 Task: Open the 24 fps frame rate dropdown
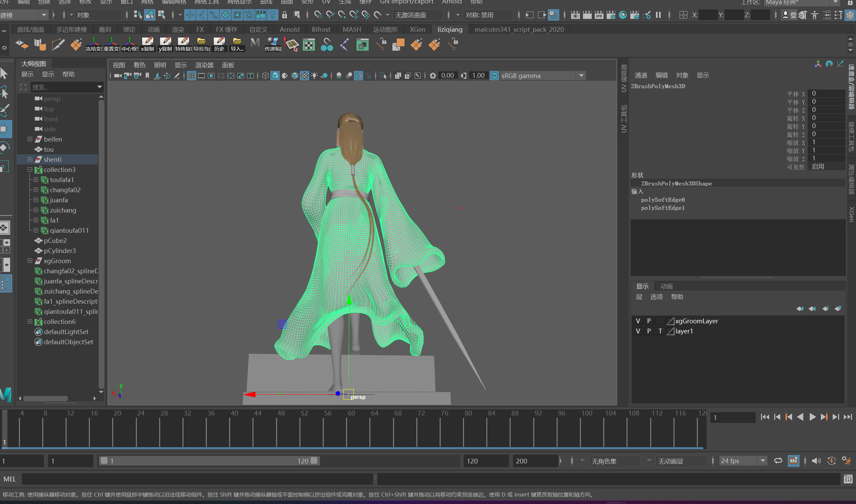763,461
